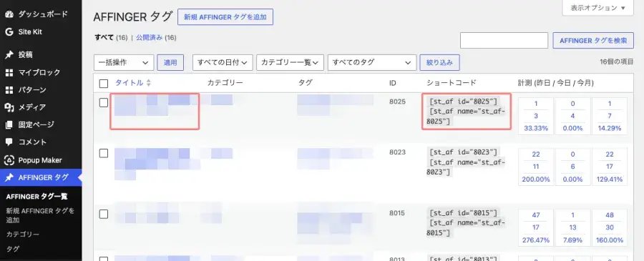Click AFFINGER タグを検索 button

[x=593, y=41]
